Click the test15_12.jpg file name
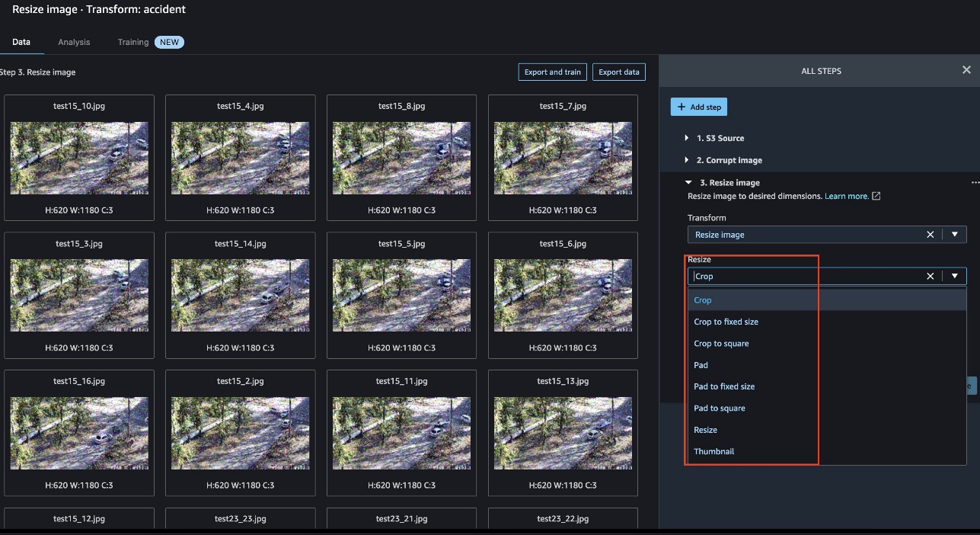Image resolution: width=980 pixels, height=535 pixels. (79, 518)
